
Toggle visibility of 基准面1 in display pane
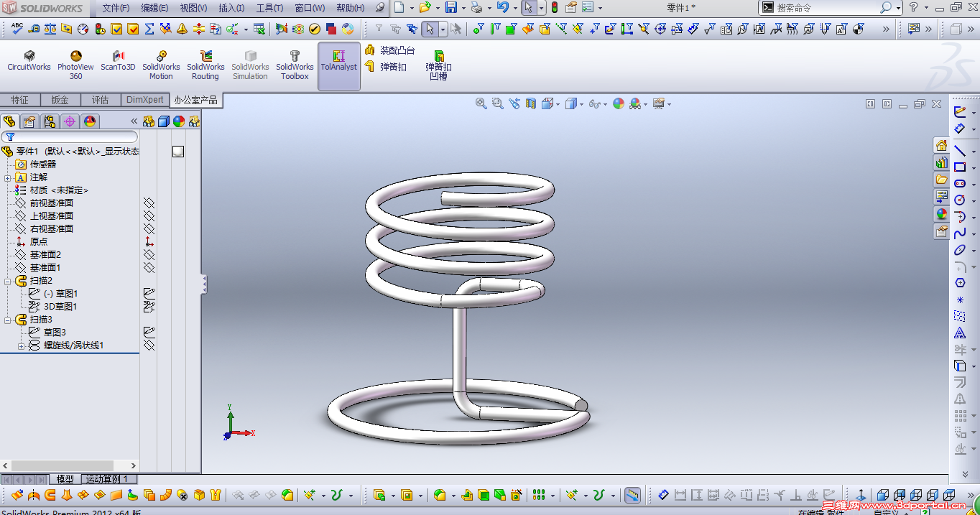[149, 268]
